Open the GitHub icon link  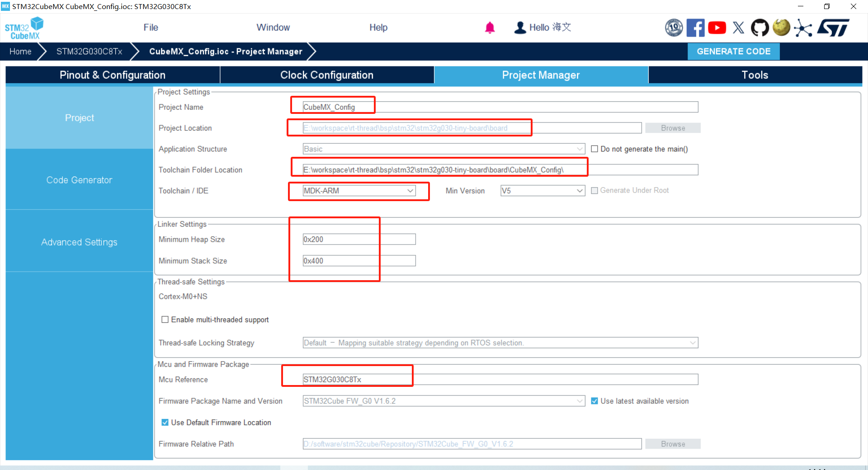[x=759, y=28]
